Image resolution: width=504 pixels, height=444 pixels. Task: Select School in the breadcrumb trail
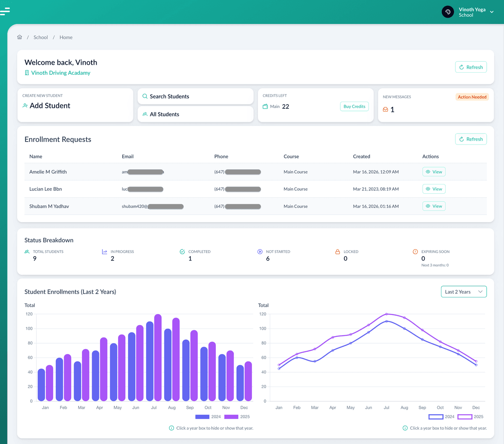(x=40, y=37)
